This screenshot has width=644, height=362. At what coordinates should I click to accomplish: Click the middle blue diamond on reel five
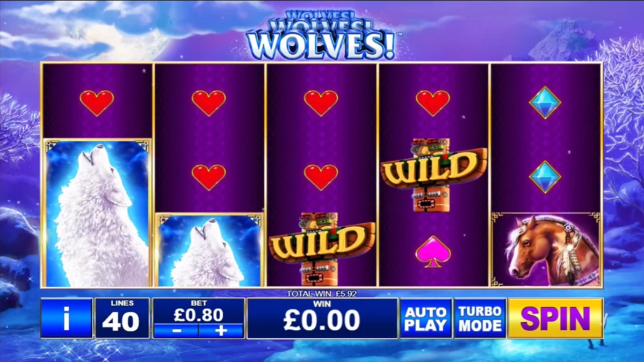pos(545,177)
